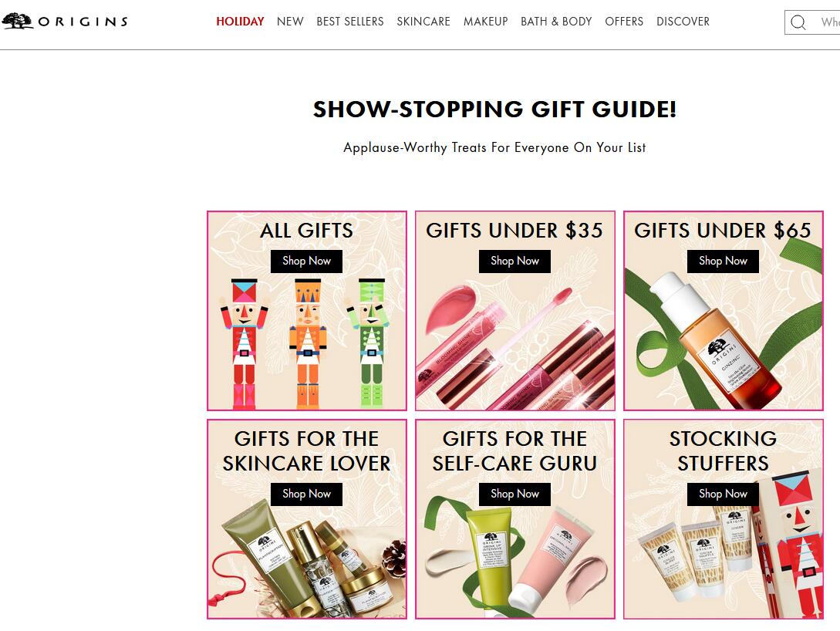This screenshot has width=840, height=631.
Task: Open the HOLIDAY menu
Action: point(240,22)
